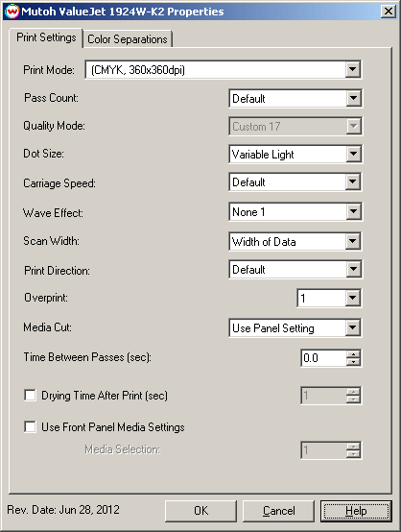401x532 pixels.
Task: Click the Cancel button
Action: click(278, 511)
